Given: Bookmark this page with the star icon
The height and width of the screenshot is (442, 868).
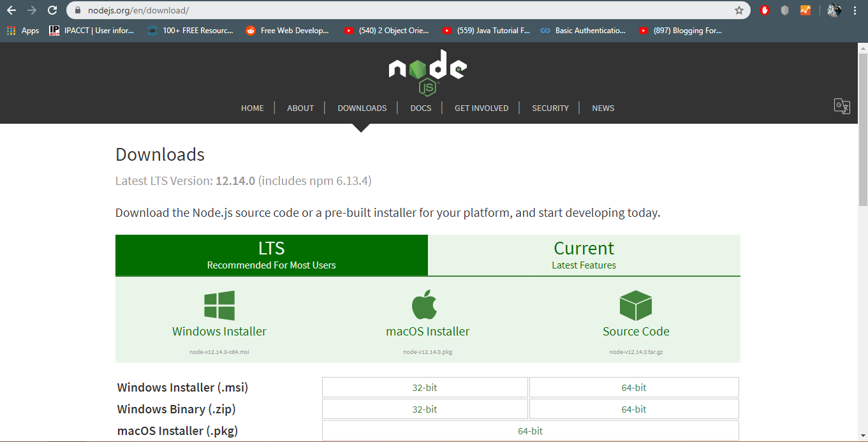Looking at the screenshot, I should pyautogui.click(x=739, y=10).
